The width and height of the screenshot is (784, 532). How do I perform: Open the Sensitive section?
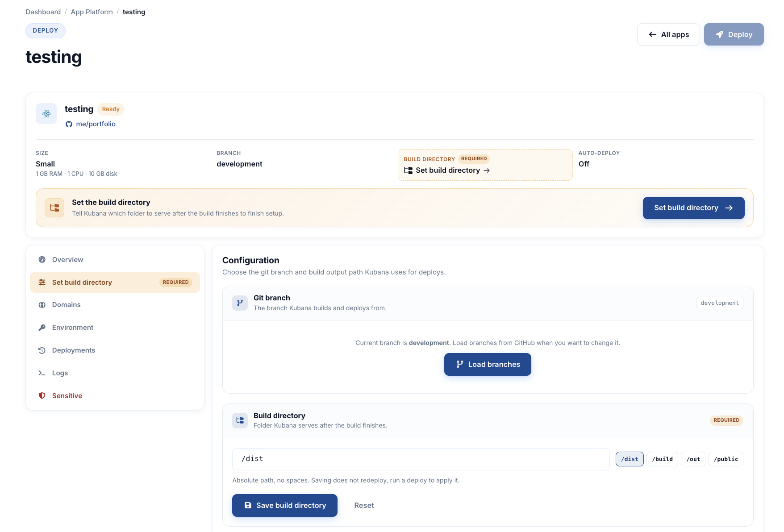point(115,396)
